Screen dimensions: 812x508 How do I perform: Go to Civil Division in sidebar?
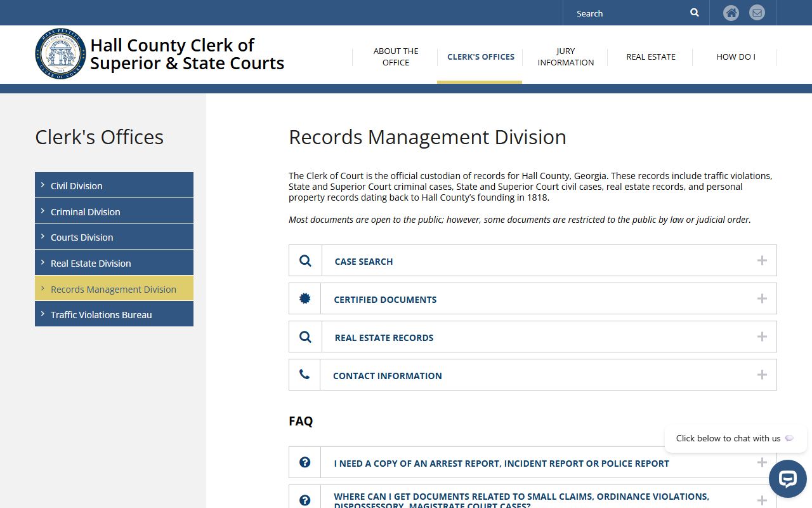pyautogui.click(x=114, y=185)
